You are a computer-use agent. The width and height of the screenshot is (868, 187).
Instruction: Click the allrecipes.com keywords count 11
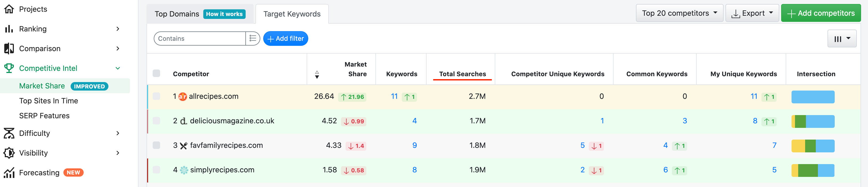pyautogui.click(x=394, y=96)
